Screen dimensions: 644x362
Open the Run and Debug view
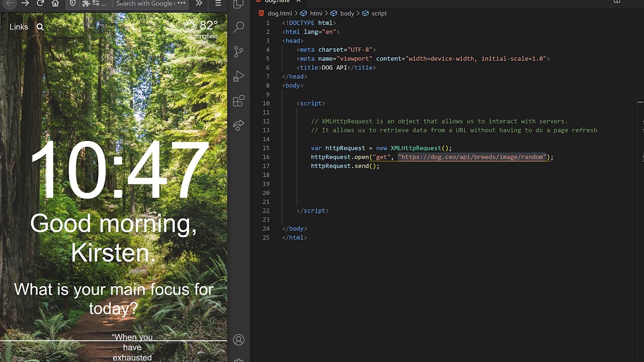pos(238,76)
